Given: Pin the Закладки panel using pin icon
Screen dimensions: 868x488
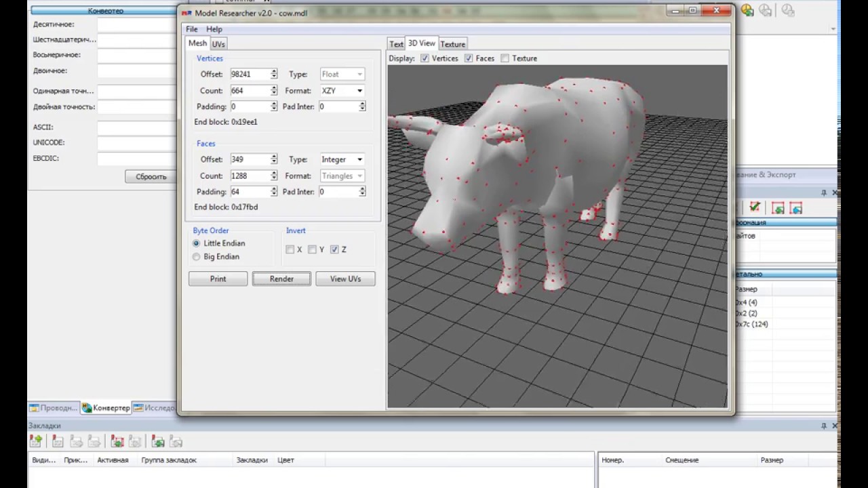Looking at the screenshot, I should pyautogui.click(x=824, y=426).
